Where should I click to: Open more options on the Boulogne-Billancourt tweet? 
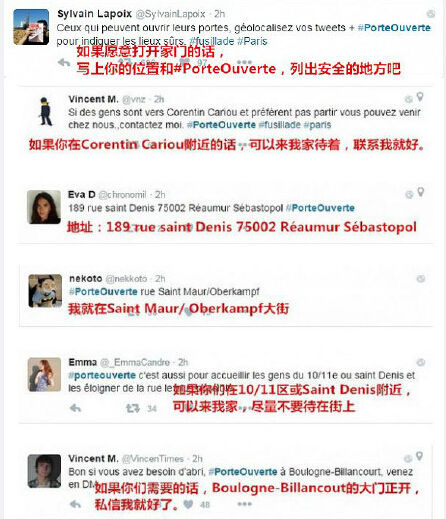pos(244,504)
